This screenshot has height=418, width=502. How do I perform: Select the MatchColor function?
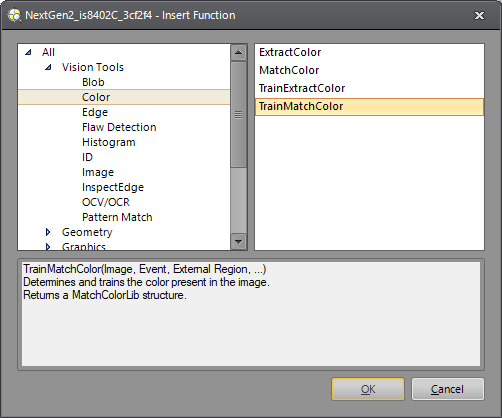point(289,70)
